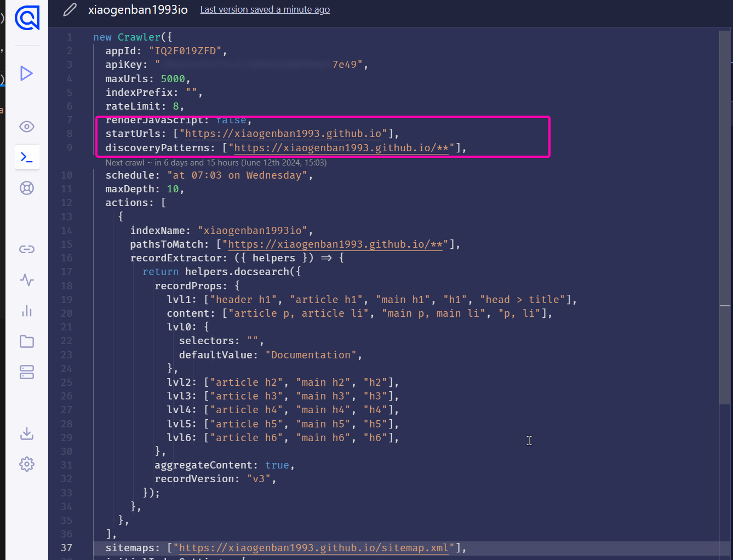Click the sitemap.xml URL
Screen dimensions: 733x560
coord(314,548)
